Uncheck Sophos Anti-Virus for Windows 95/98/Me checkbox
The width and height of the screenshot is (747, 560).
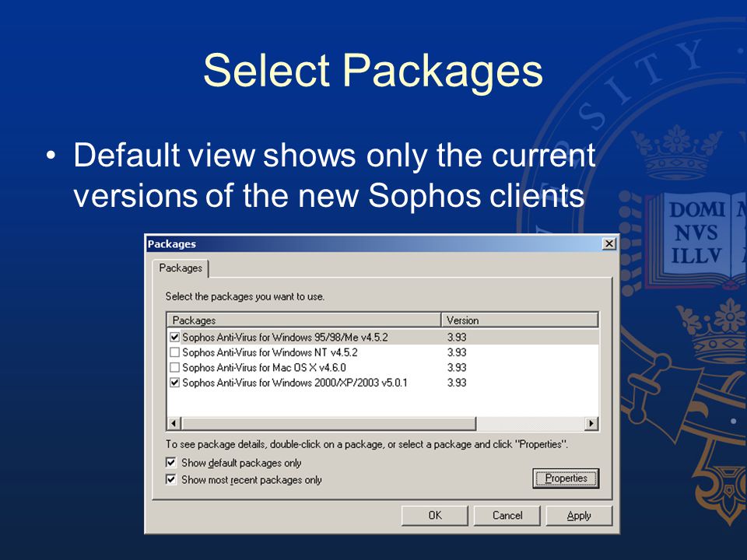(174, 338)
